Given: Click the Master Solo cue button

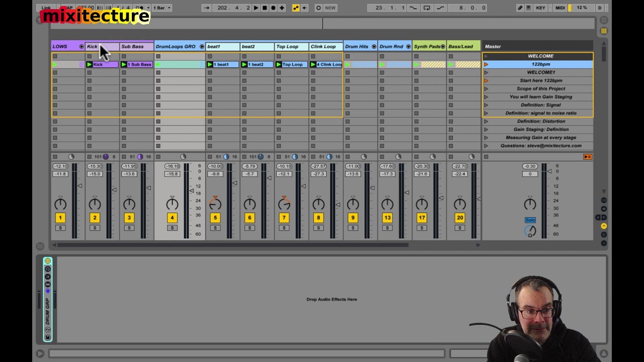Looking at the screenshot, I should 530,220.
